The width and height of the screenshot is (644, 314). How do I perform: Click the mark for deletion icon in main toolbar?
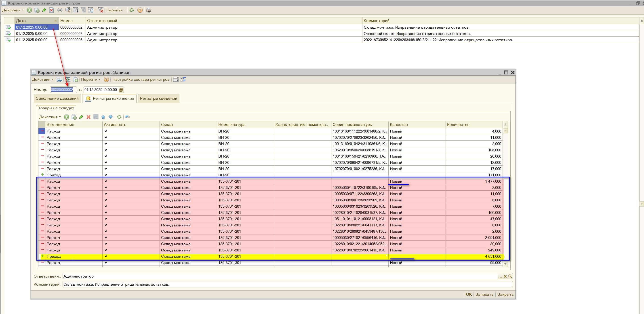pos(51,10)
